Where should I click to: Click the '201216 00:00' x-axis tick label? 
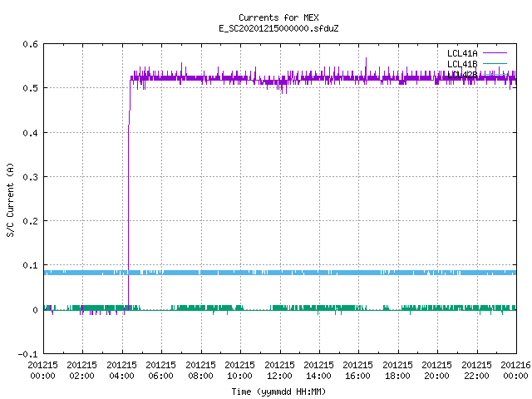(515, 370)
